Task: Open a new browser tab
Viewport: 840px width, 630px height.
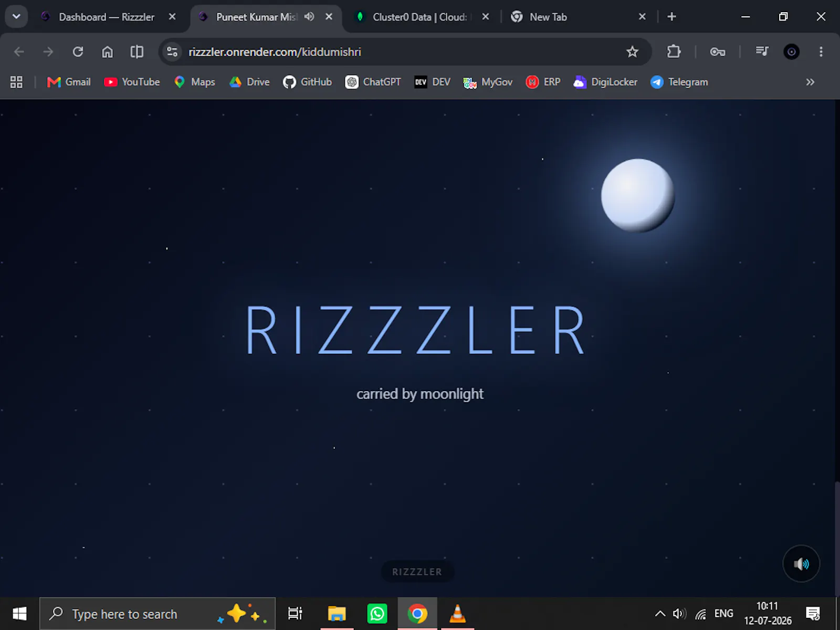Action: [671, 17]
